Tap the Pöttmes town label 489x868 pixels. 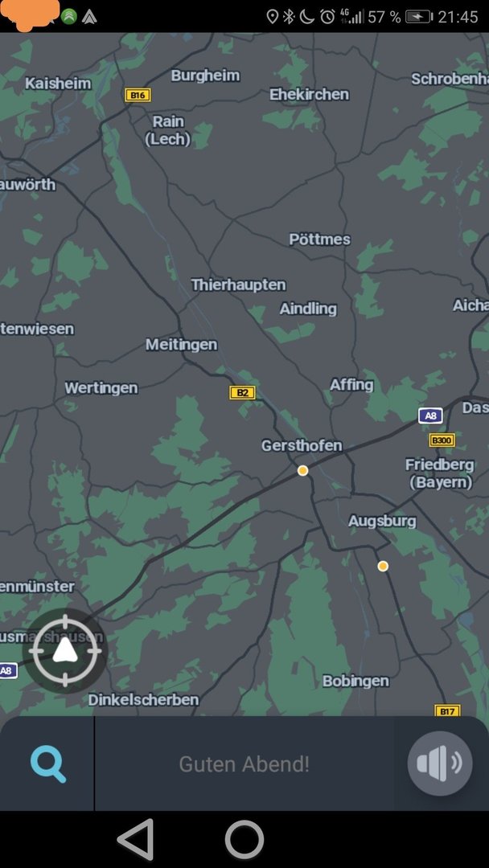click(319, 240)
